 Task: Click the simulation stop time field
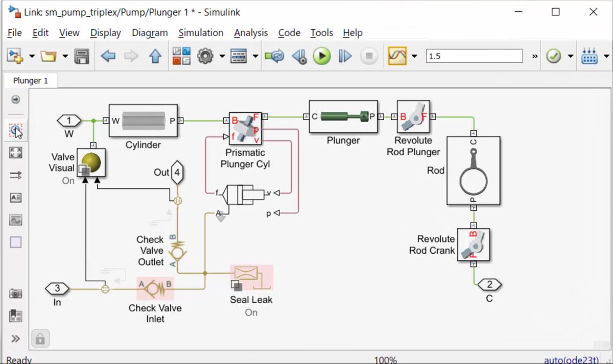[x=475, y=56]
